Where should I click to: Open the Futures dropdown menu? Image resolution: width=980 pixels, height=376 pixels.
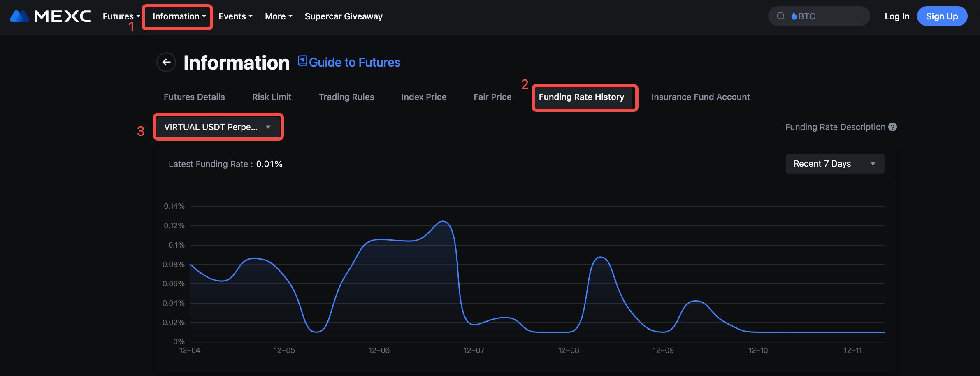[121, 16]
